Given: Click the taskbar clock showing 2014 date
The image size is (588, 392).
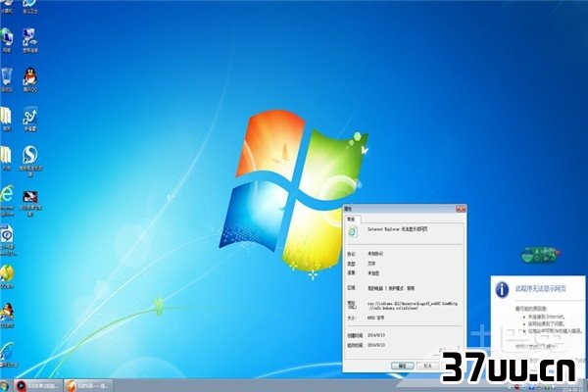Looking at the screenshot, I should (572, 389).
